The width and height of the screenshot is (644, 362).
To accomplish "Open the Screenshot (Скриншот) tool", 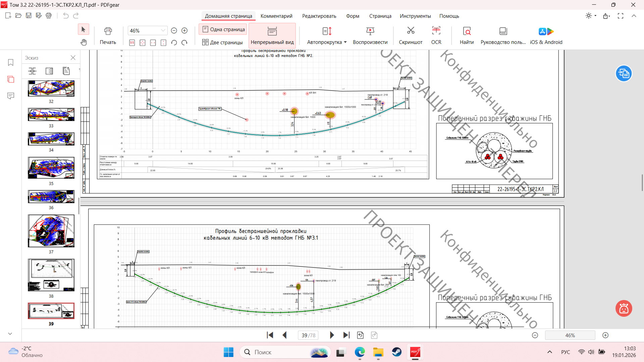I will pyautogui.click(x=411, y=31).
